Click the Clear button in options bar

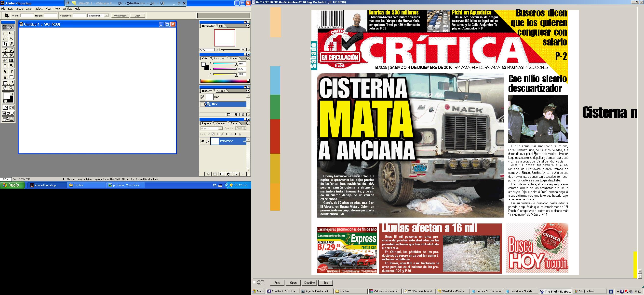tap(137, 15)
